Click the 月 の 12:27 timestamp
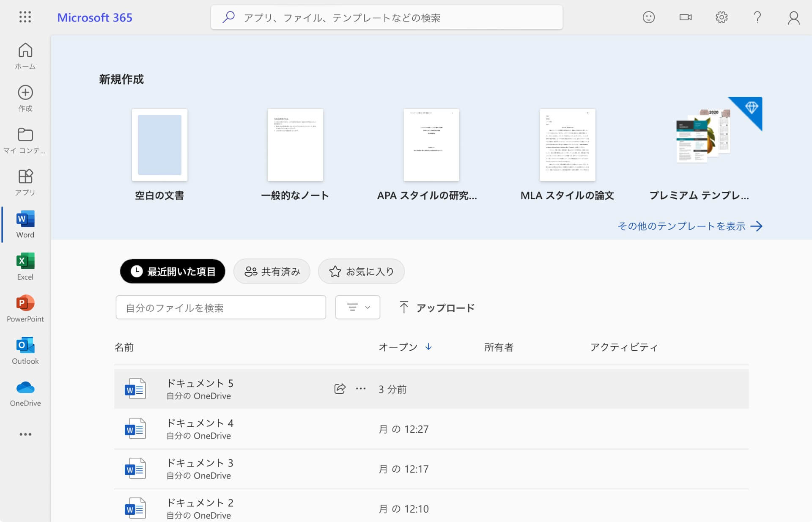This screenshot has width=812, height=522. [x=403, y=429]
